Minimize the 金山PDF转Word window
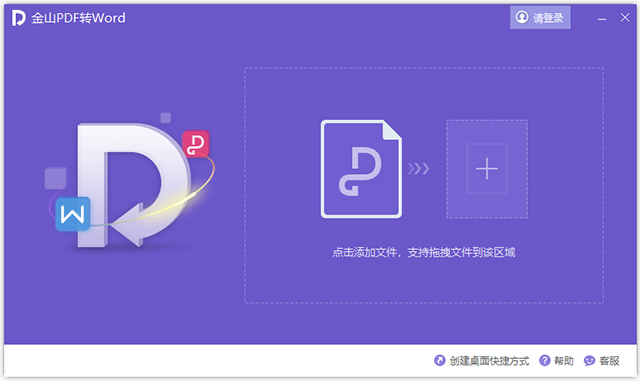 coord(602,18)
